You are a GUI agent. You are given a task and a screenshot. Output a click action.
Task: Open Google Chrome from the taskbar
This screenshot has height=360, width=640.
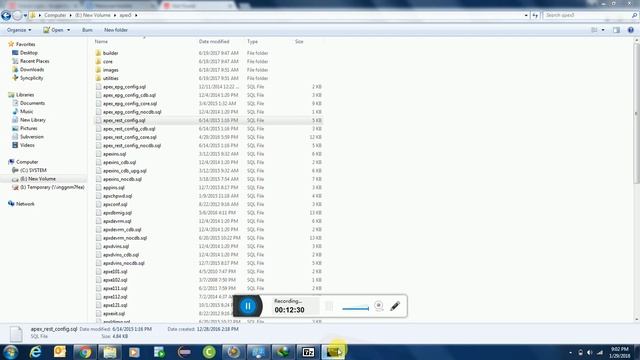pos(85,352)
